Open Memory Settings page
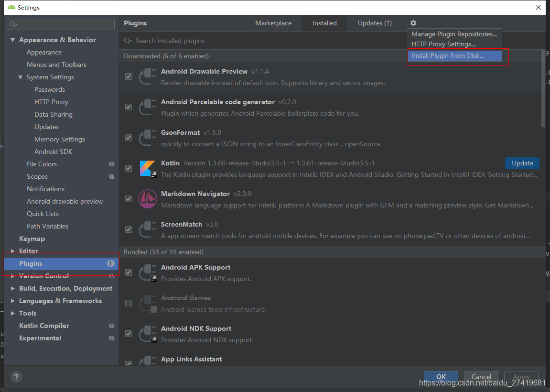Image resolution: width=550 pixels, height=392 pixels. pyautogui.click(x=60, y=139)
